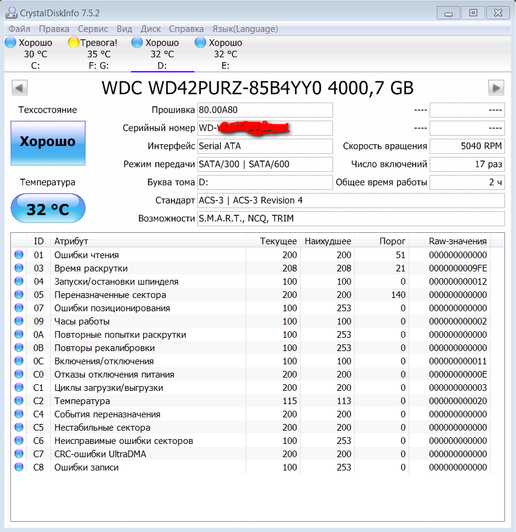The image size is (516, 532).
Task: Click the Число включений value 17 раз
Action: (467, 164)
